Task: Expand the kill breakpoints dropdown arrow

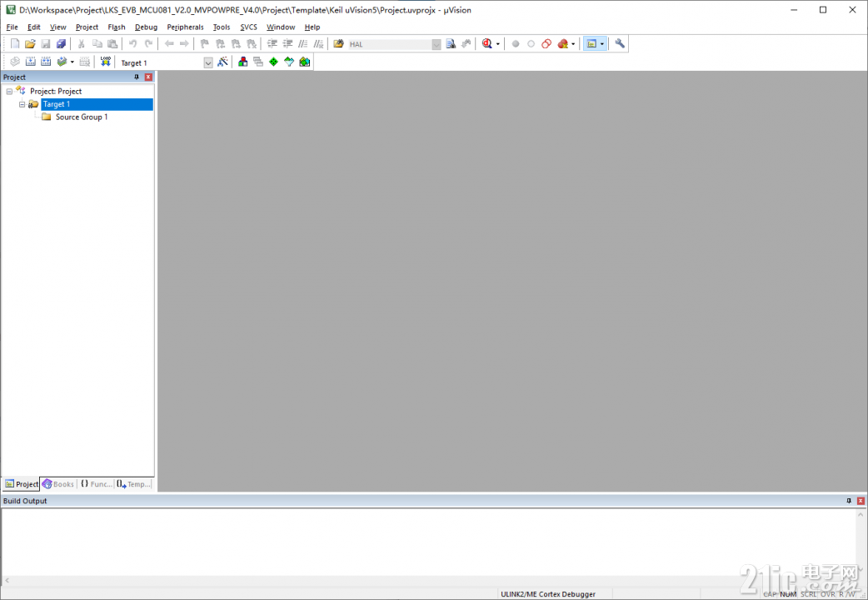Action: tap(573, 44)
